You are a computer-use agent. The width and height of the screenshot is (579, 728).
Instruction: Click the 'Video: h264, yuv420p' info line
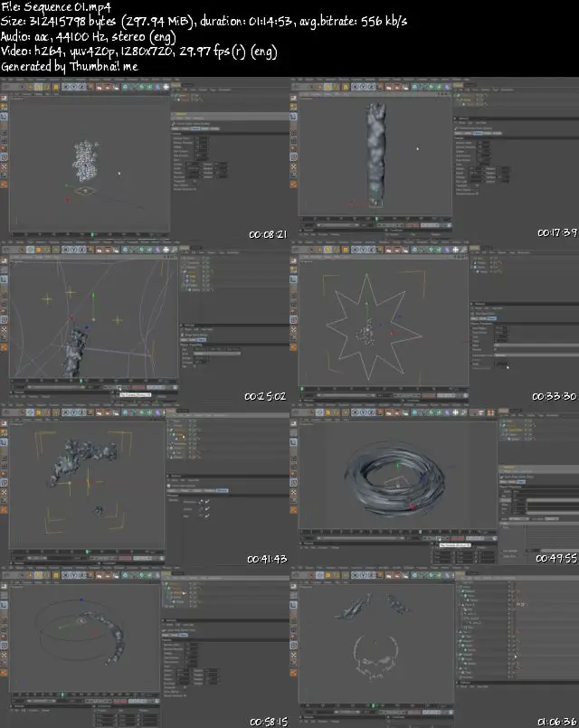pyautogui.click(x=138, y=52)
